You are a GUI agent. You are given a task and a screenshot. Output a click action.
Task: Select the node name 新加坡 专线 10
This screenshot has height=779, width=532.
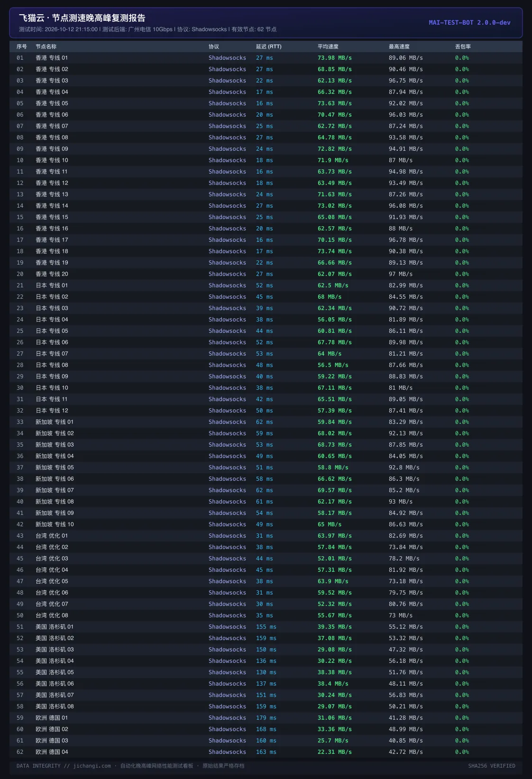point(55,524)
